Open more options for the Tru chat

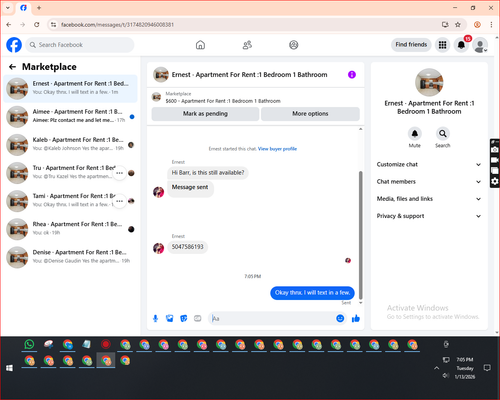point(119,173)
